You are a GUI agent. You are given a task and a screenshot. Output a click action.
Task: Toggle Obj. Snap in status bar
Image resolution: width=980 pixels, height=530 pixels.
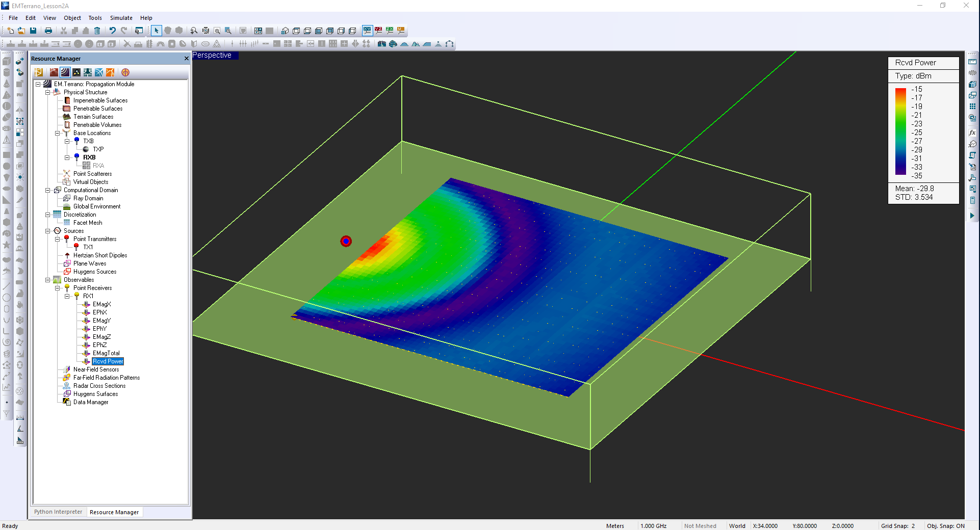click(945, 526)
